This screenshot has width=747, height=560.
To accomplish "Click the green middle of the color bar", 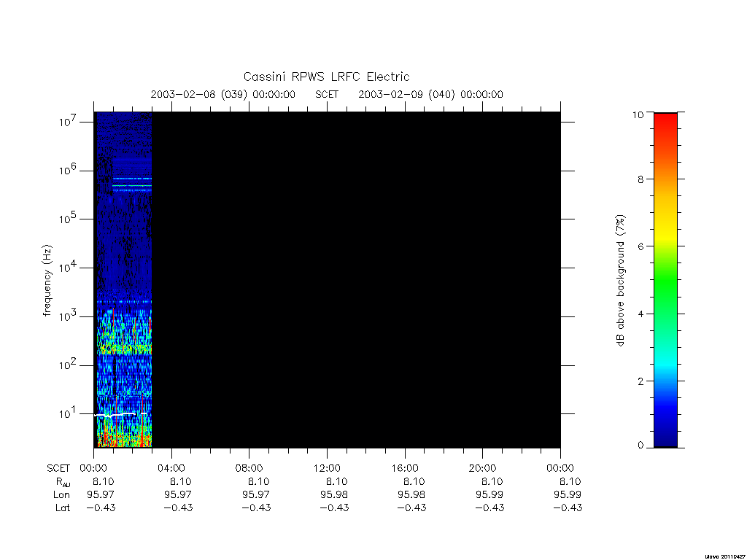I will (x=665, y=281).
